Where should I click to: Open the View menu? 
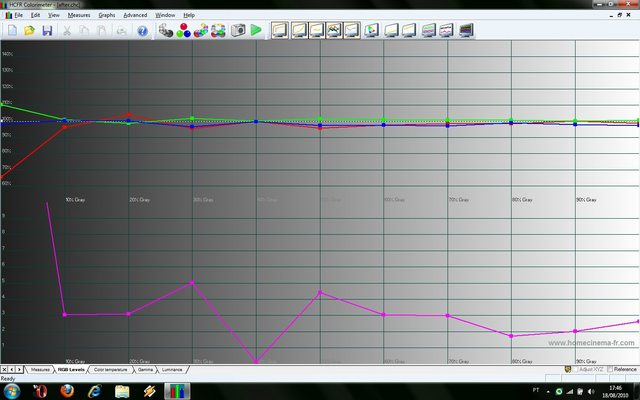(53, 15)
